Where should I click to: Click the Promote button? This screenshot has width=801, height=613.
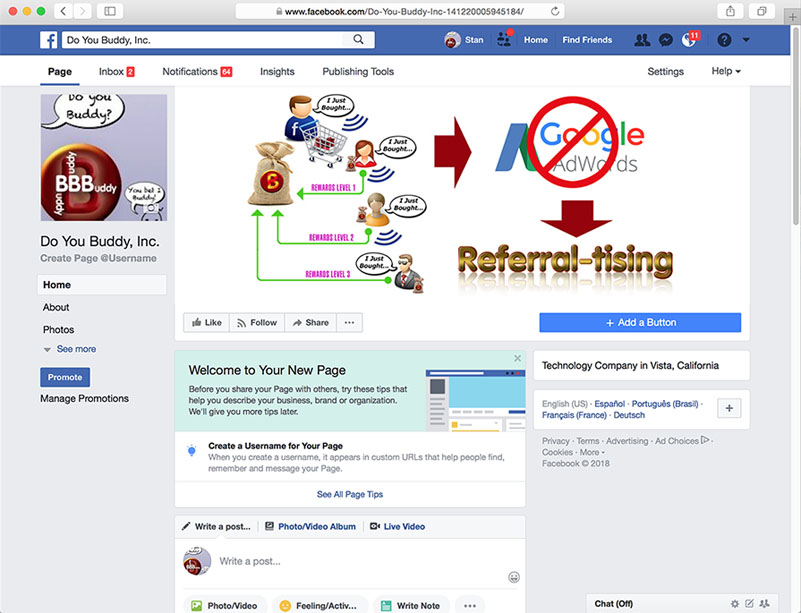click(x=65, y=377)
